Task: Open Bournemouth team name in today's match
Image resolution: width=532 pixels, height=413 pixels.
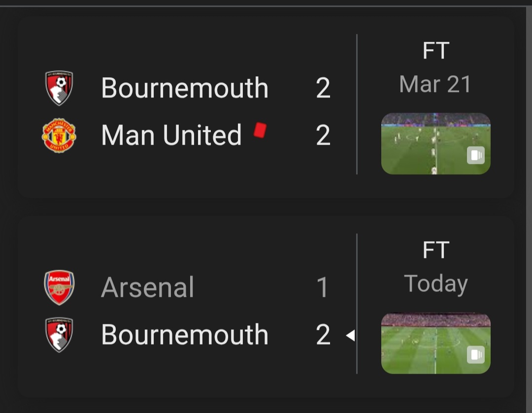Action: tap(185, 335)
